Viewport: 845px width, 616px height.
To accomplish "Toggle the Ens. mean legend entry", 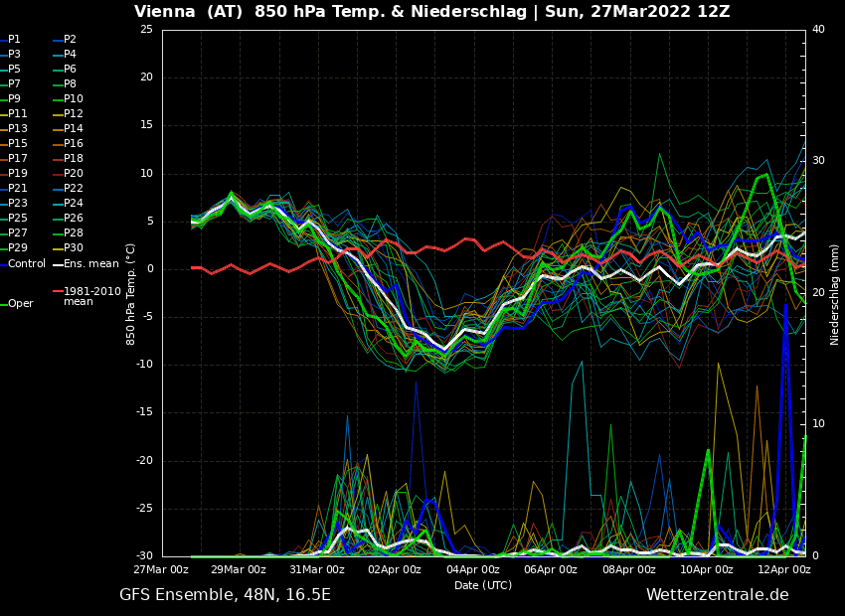I will click(x=90, y=264).
